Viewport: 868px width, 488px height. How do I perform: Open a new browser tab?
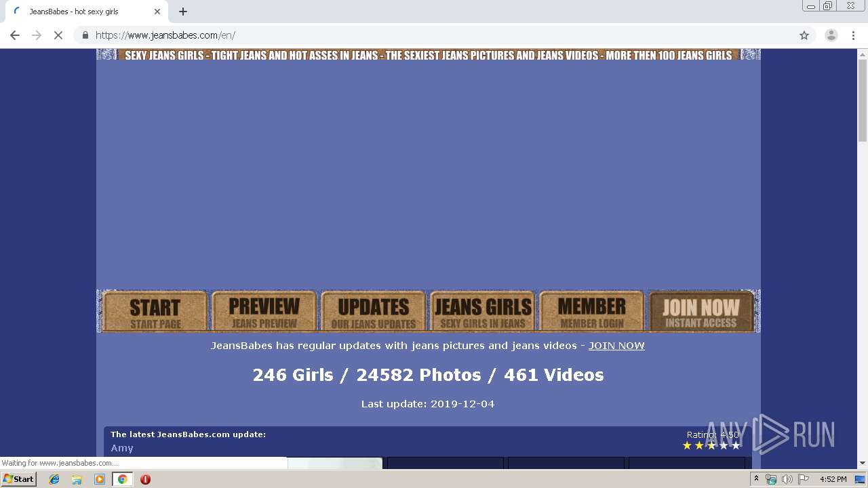pos(183,12)
